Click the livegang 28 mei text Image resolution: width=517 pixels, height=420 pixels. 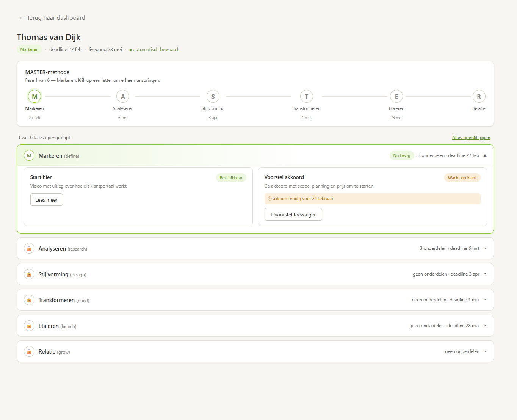click(x=105, y=50)
